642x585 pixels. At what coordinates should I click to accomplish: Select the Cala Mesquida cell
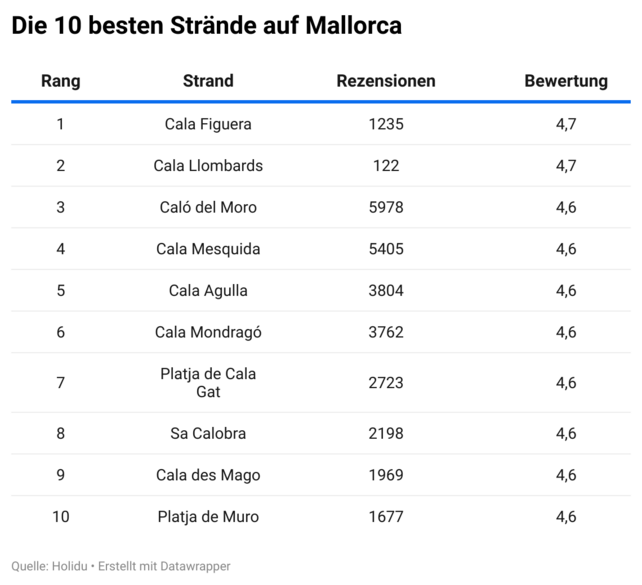(x=208, y=249)
